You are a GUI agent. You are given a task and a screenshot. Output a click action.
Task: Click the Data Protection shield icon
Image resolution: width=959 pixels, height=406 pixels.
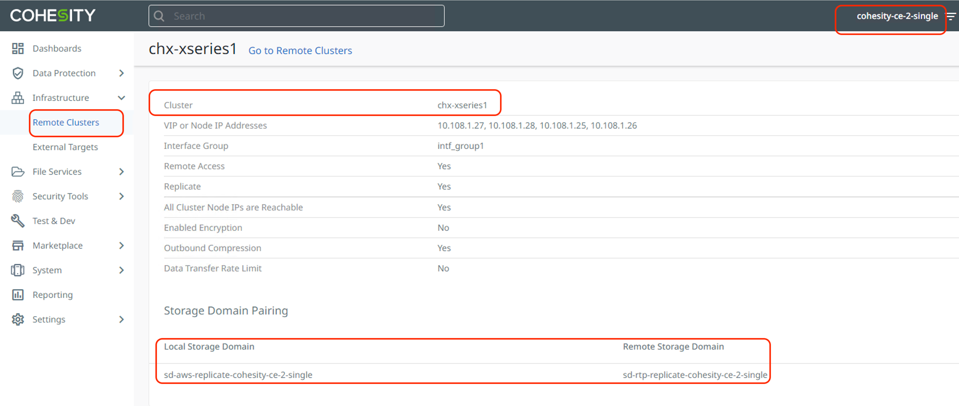point(18,73)
